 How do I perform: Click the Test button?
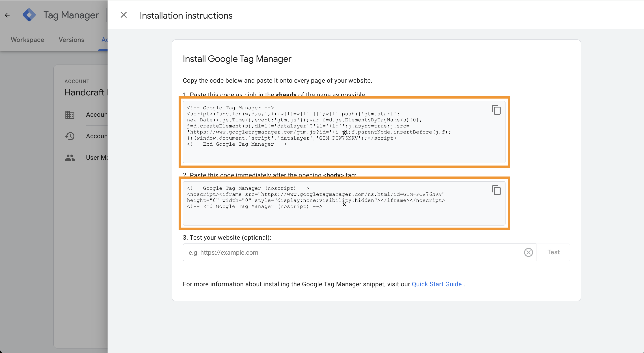[553, 252]
